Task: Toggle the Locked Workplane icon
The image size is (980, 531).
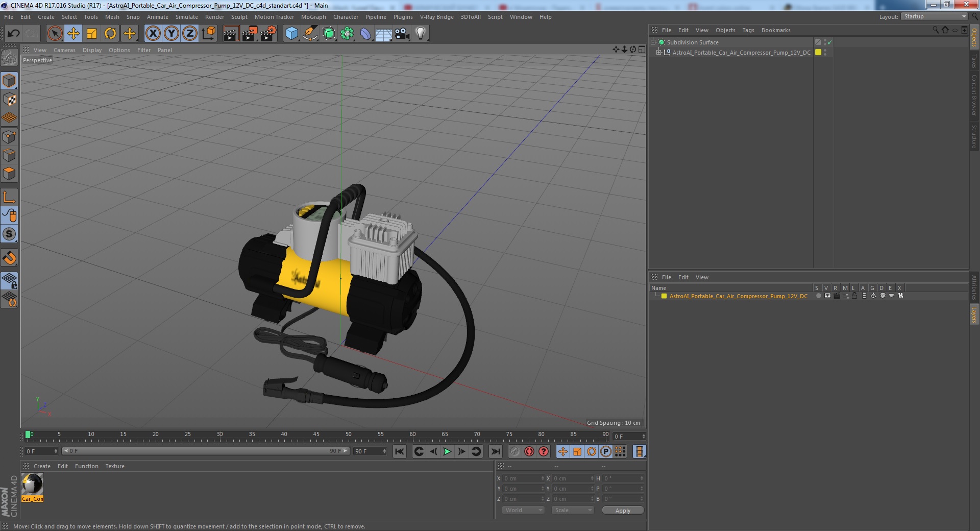Action: point(9,281)
